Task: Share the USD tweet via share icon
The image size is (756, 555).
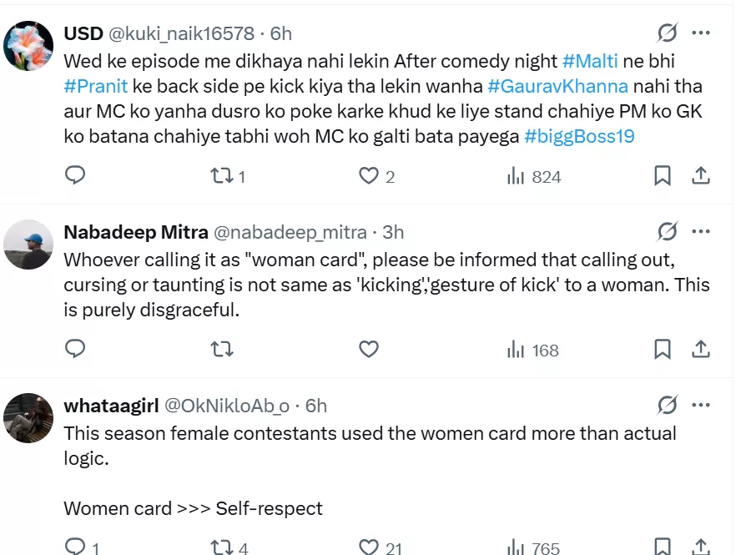Action: [702, 176]
